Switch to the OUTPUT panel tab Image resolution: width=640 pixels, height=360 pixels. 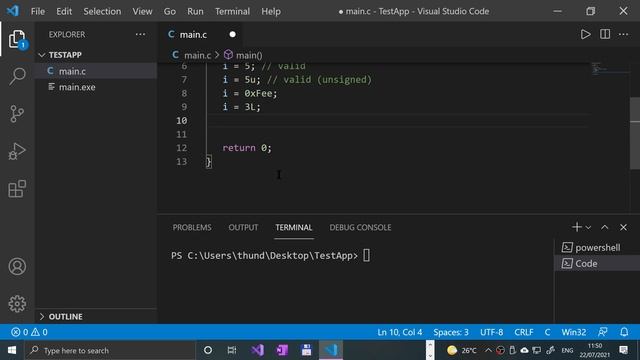[243, 227]
